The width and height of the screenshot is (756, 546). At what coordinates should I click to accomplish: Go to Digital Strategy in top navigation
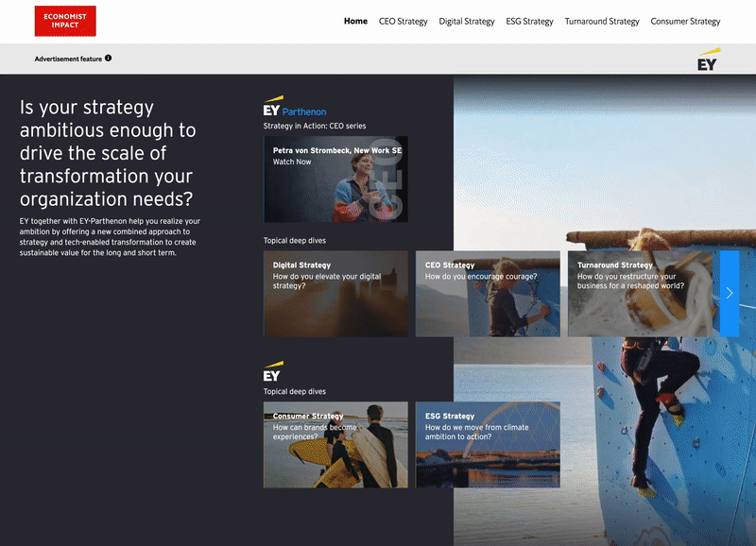[x=467, y=21]
